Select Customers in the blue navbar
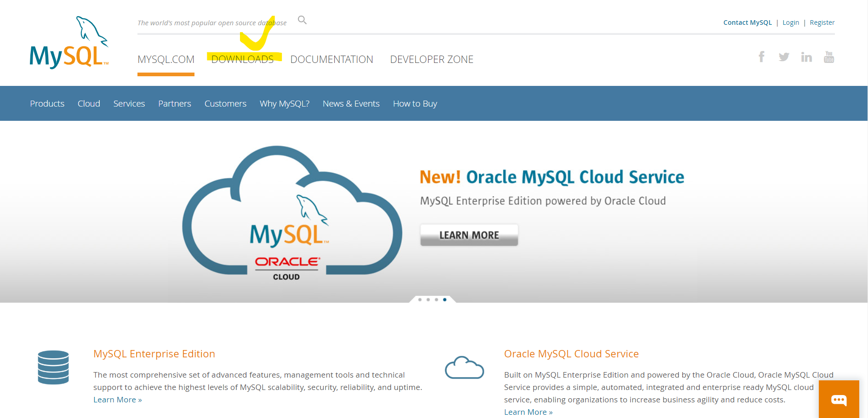Screen dimensions: 868x418 pyautogui.click(x=225, y=103)
